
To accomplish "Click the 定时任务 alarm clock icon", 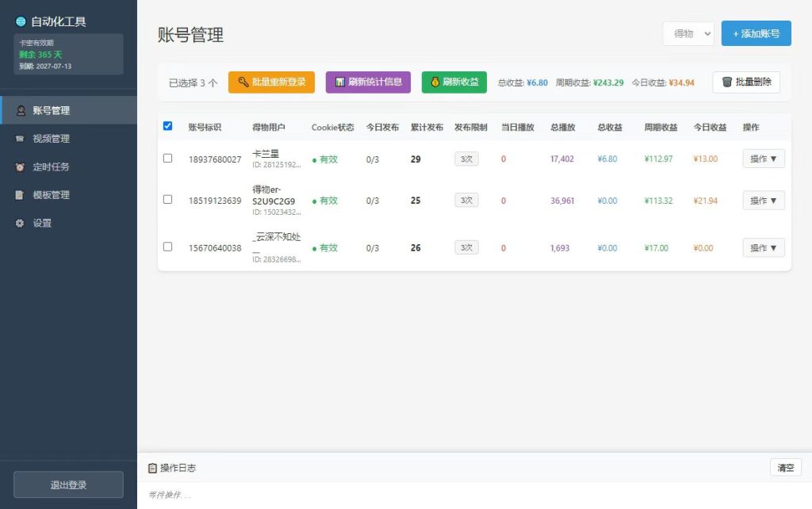I will coord(20,166).
